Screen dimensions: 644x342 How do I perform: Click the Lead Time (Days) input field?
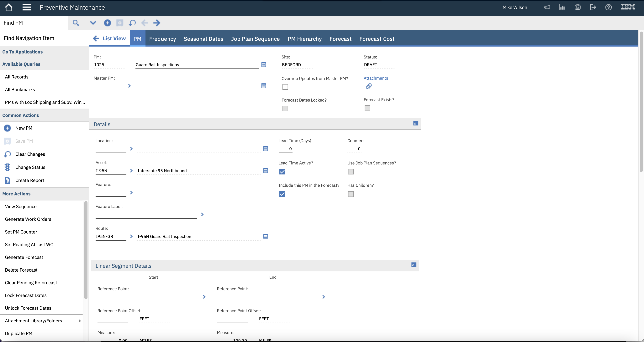285,149
